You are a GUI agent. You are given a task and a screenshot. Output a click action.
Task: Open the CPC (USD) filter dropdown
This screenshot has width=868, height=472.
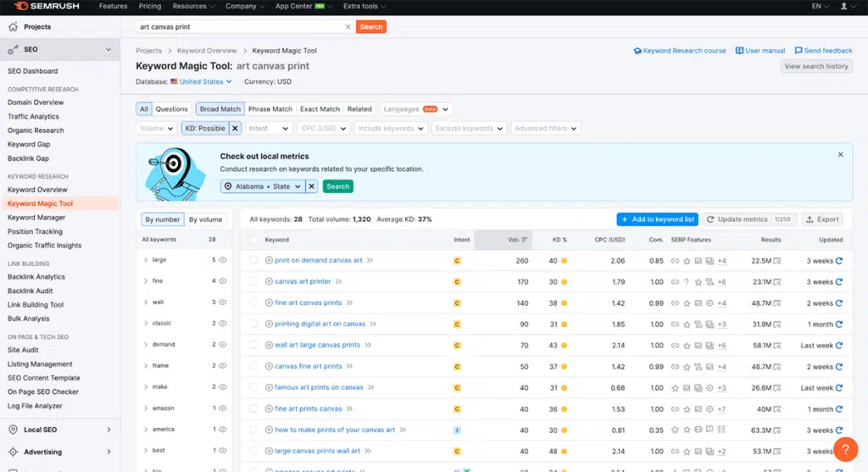323,128
